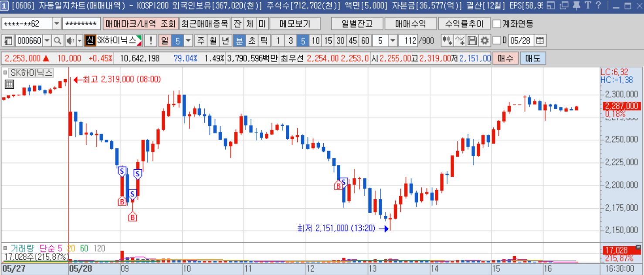Image resolution: width=644 pixels, height=275 pixels.
Task: Click the SK하이닉스 stock name field
Action: [x=119, y=41]
